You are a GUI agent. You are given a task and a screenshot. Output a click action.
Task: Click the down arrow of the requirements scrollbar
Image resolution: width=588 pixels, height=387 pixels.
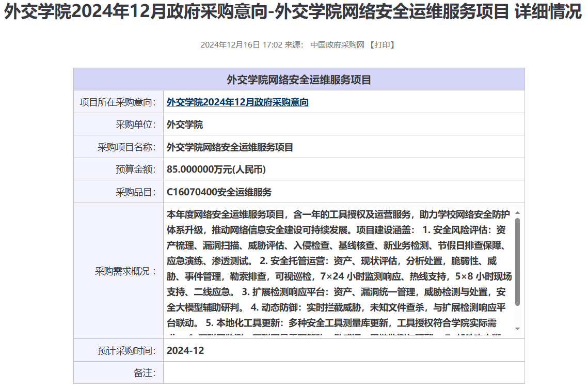pyautogui.click(x=517, y=329)
